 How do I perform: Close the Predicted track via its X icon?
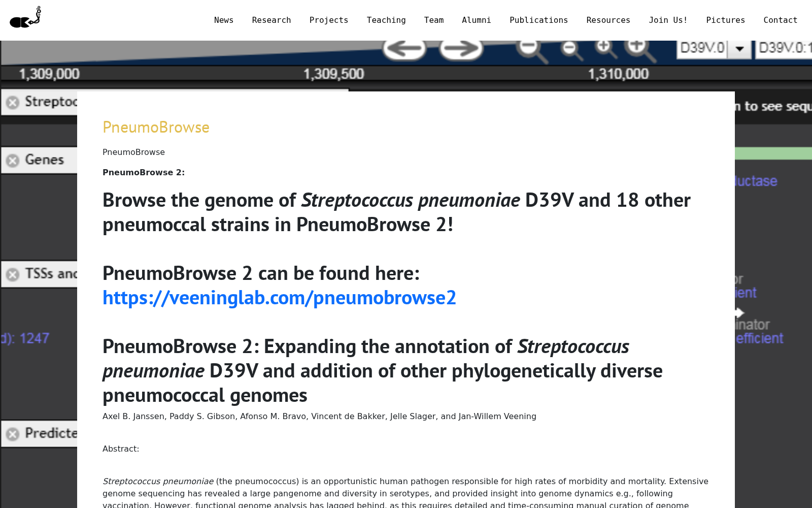pos(13,434)
